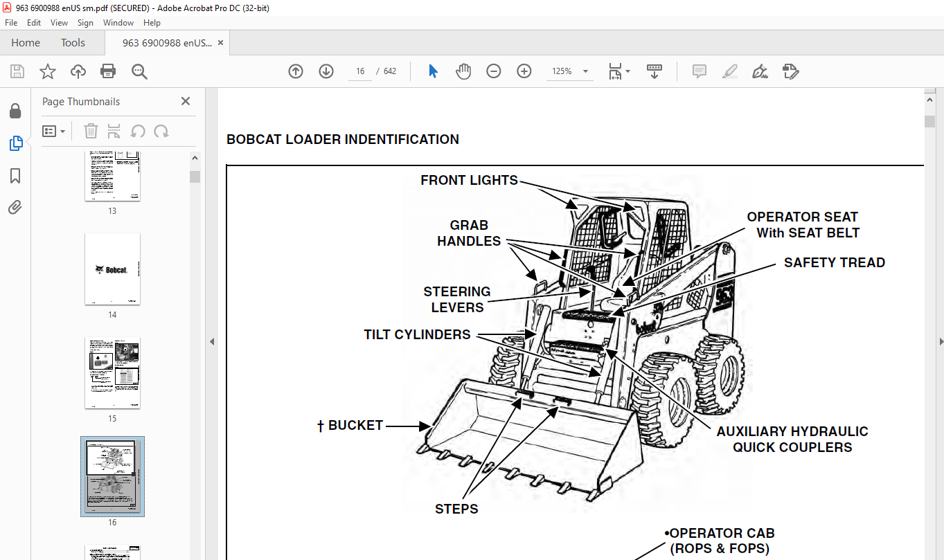This screenshot has width=944, height=560.
Task: Close the 963 6900988 document tab
Action: [x=221, y=43]
